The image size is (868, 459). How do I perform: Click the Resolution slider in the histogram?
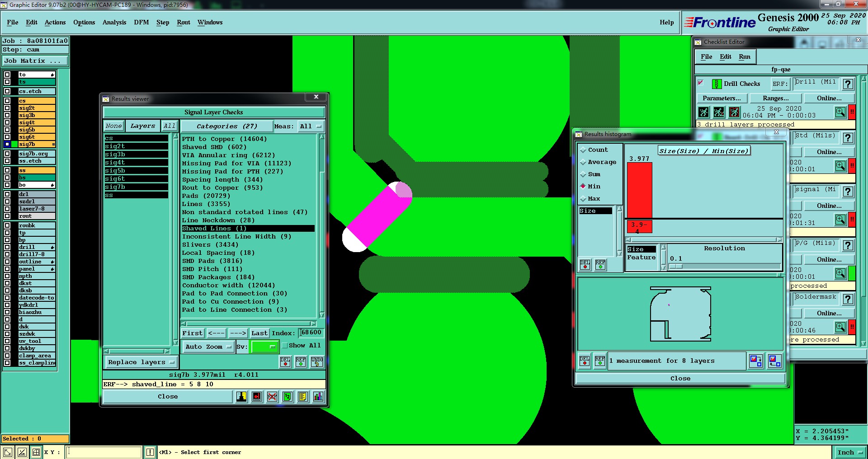pos(725,267)
